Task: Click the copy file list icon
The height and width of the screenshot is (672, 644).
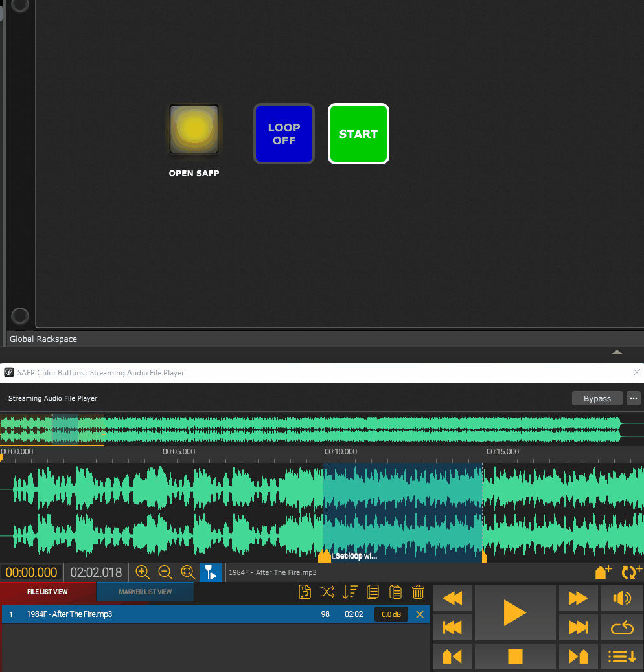Action: 373,592
